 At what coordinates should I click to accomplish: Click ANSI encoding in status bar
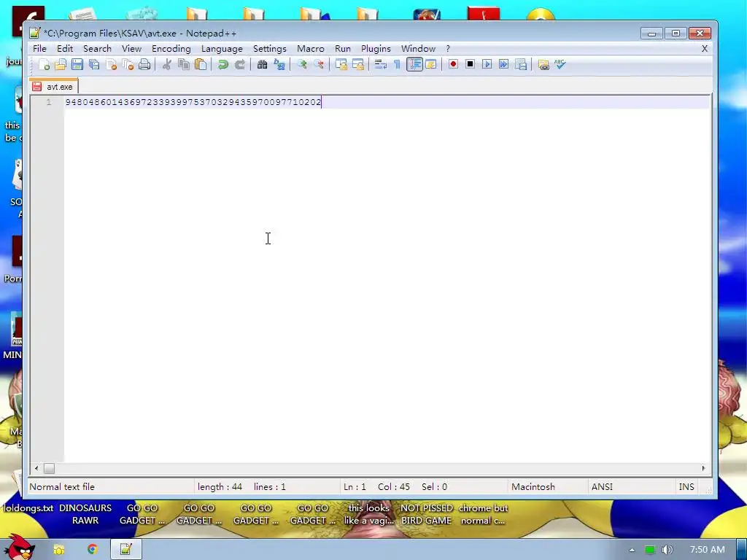602,486
